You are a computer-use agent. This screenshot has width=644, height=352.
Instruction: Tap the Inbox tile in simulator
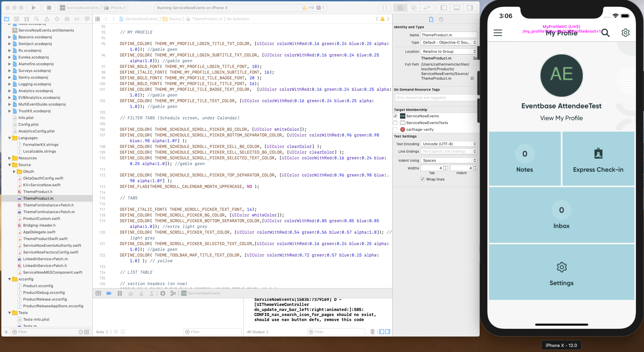tap(561, 215)
